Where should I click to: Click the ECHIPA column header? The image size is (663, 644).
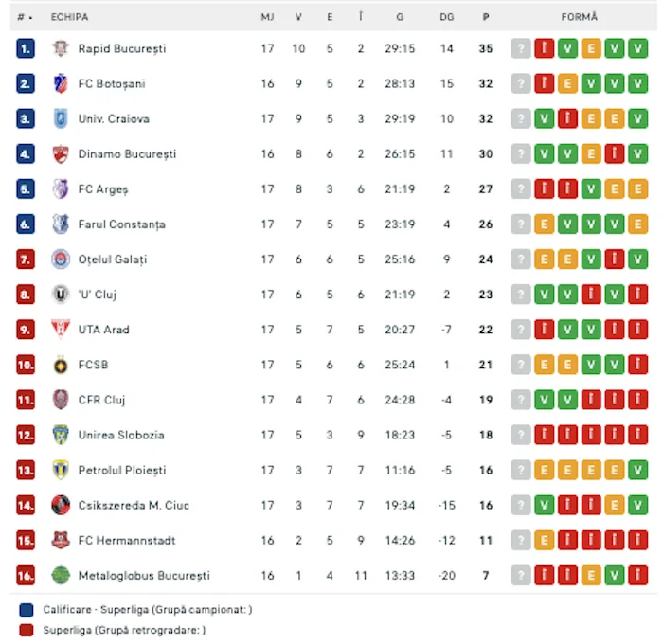click(x=69, y=17)
